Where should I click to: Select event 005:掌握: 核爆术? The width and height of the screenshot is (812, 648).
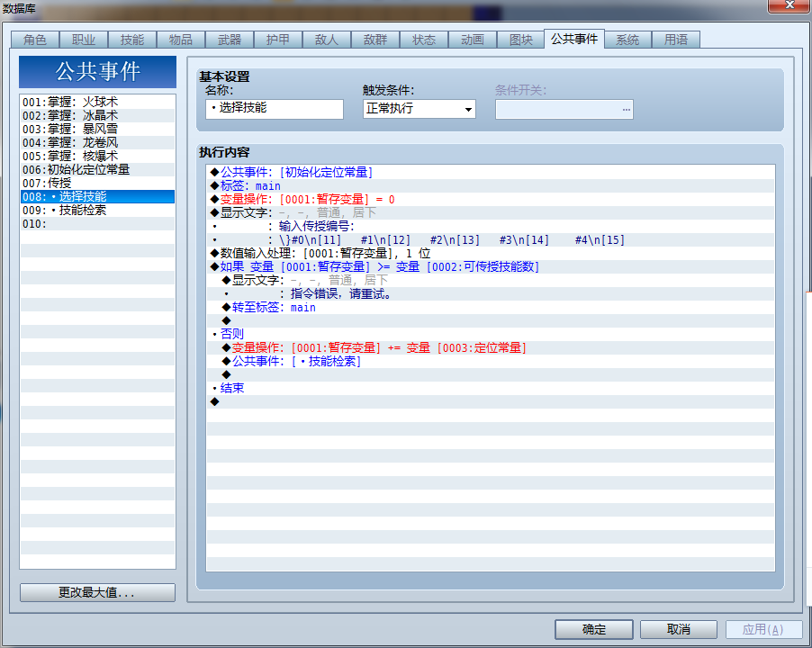[97, 156]
